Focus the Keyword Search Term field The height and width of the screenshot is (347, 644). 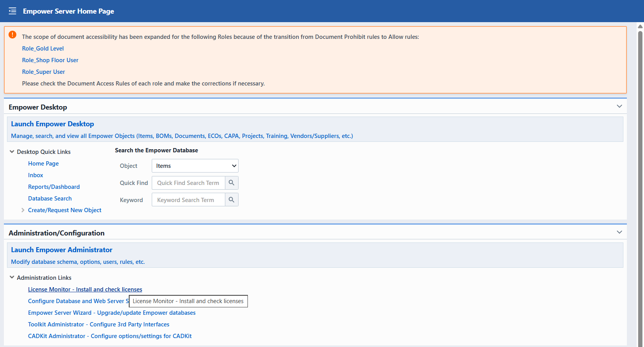[x=188, y=200]
